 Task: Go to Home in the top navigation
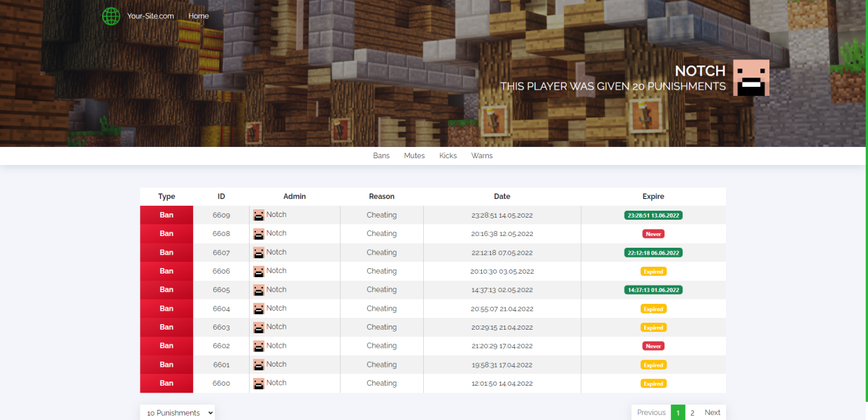[199, 16]
